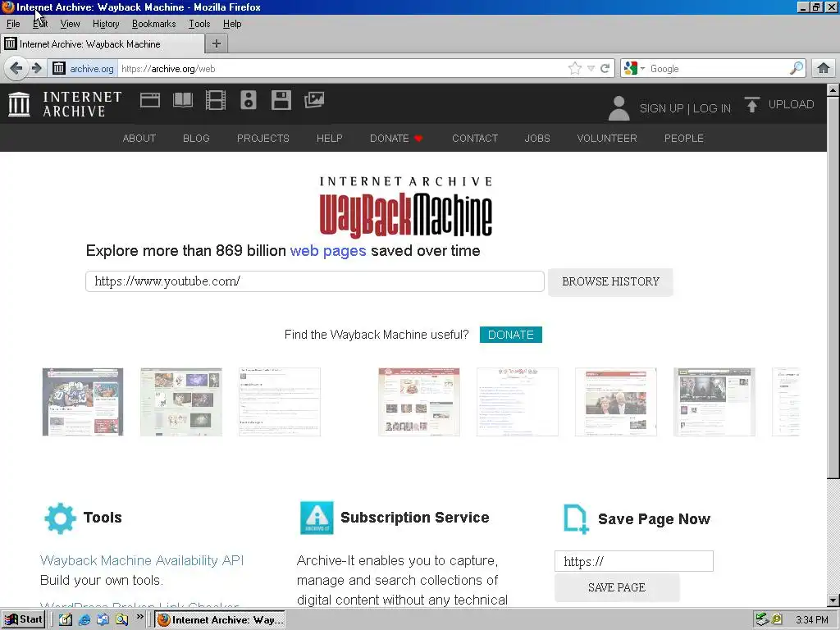840x630 pixels.
Task: Open the Audio (speaker) icon
Action: click(248, 100)
